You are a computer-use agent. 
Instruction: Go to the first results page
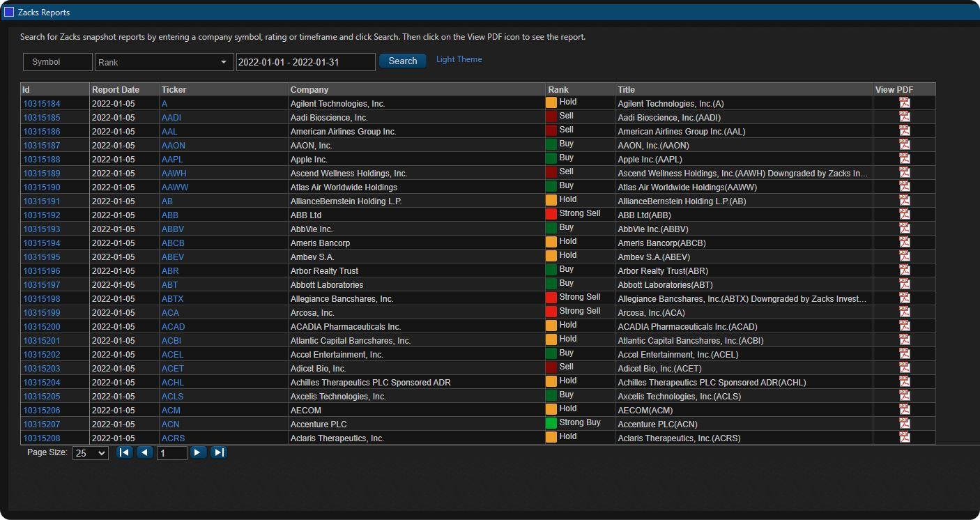click(x=125, y=453)
